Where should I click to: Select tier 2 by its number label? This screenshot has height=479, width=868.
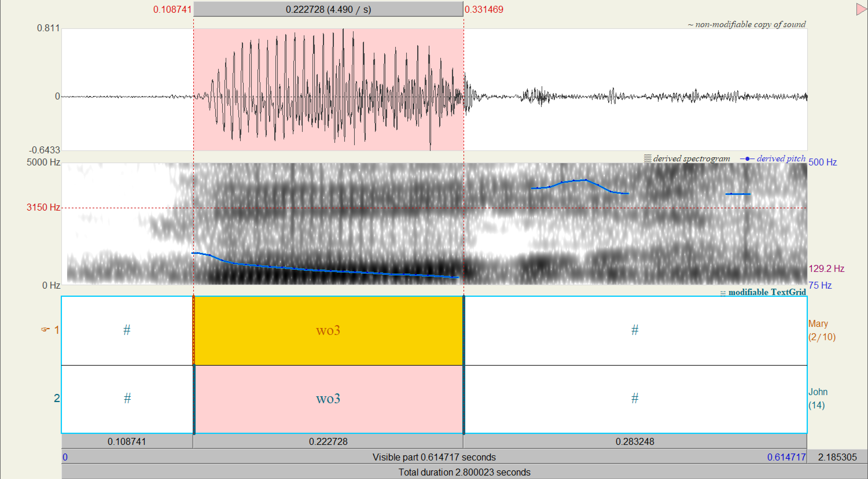[57, 398]
